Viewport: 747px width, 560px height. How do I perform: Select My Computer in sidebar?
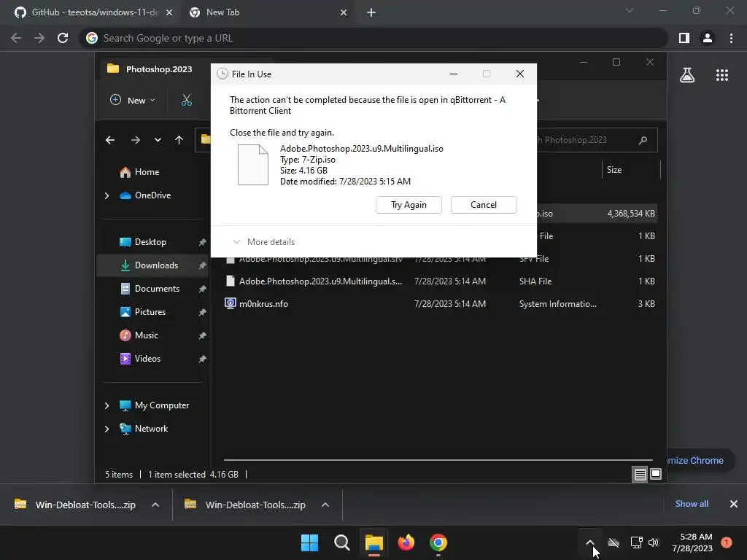[154, 405]
